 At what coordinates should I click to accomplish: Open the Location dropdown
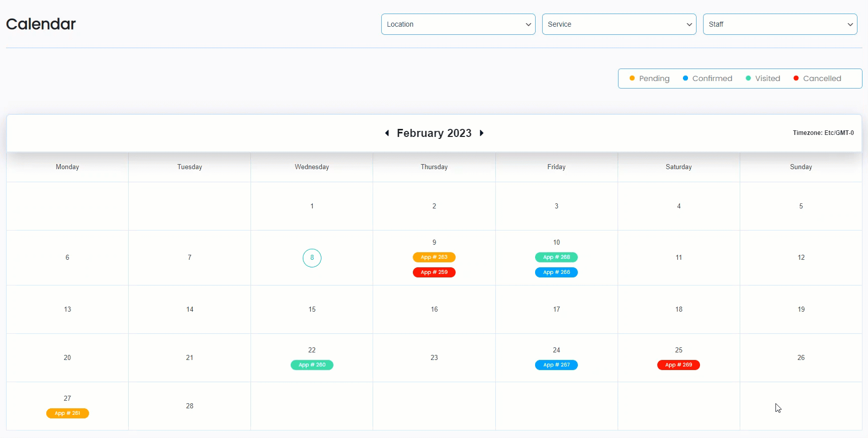point(458,24)
